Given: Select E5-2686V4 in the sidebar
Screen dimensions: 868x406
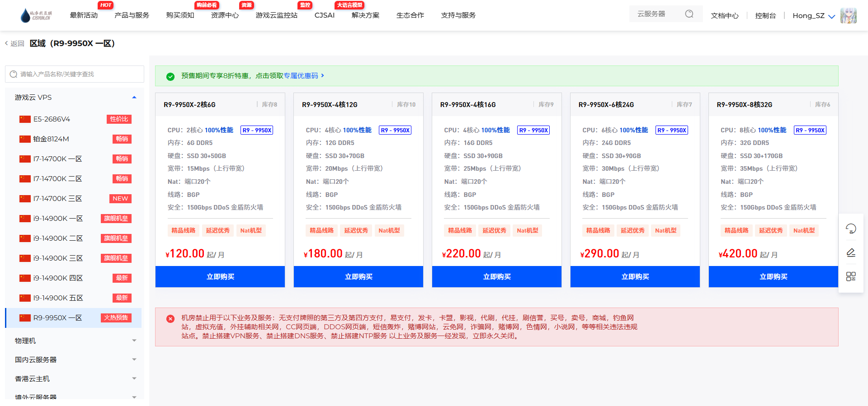Looking at the screenshot, I should tap(73, 119).
